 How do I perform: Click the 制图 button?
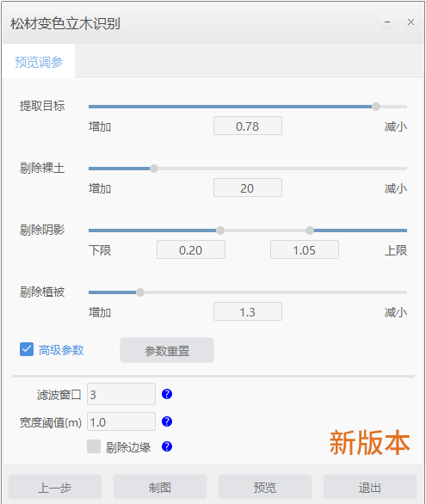[x=160, y=488]
